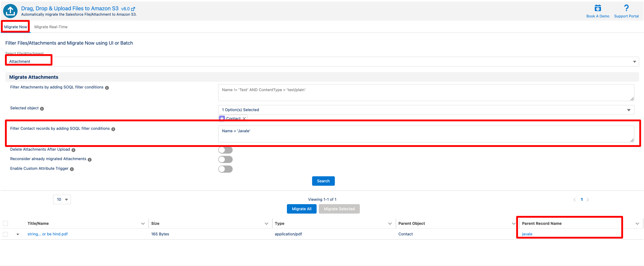Click info icon next to Selected object
This screenshot has height=266, width=644.
(x=42, y=109)
